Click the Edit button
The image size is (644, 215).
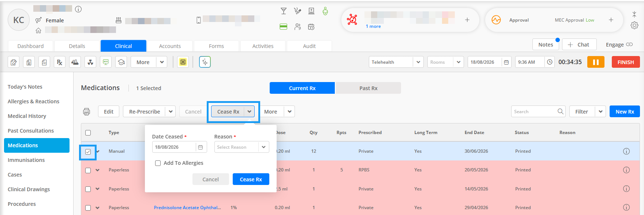point(109,111)
